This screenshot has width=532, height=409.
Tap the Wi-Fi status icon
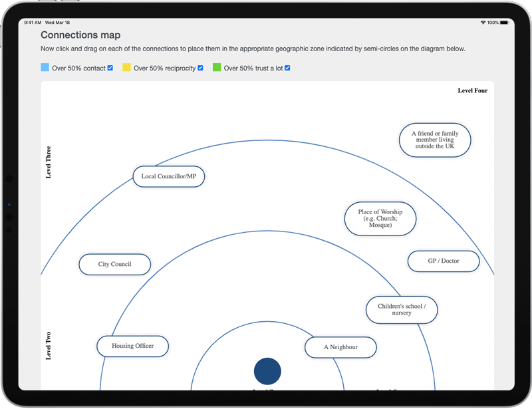483,23
